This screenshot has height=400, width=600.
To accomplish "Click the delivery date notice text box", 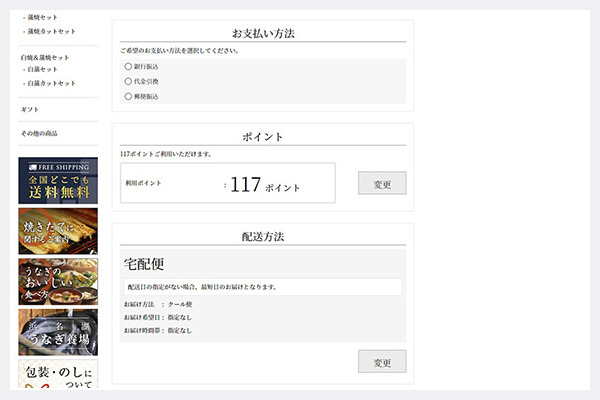I will (x=262, y=287).
